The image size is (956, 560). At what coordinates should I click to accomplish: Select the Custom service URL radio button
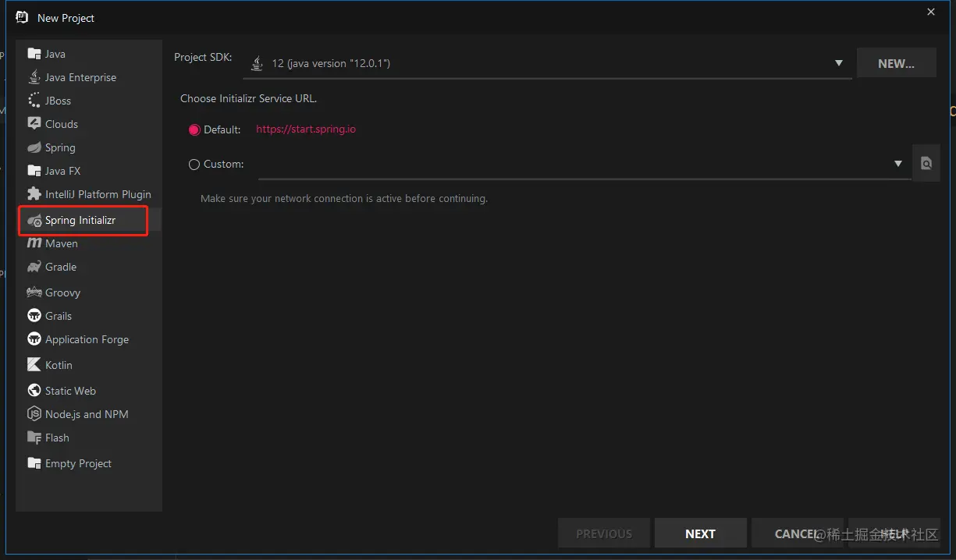click(194, 165)
